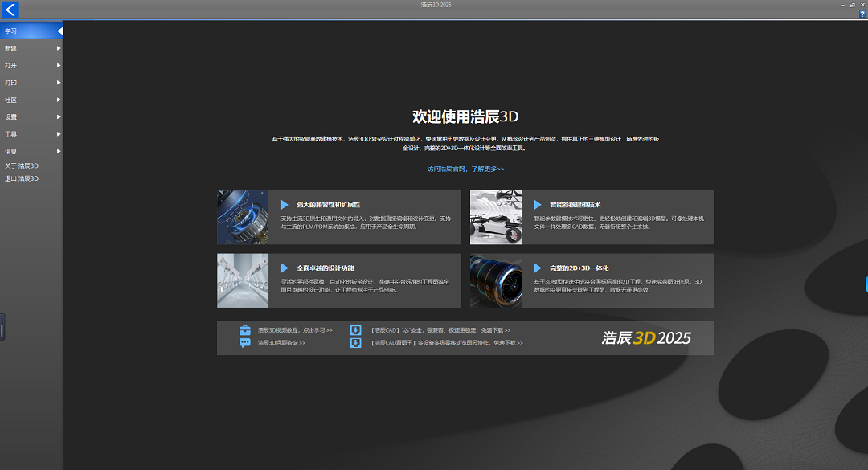Choose 关于 浩辰3D from sidebar

point(22,166)
